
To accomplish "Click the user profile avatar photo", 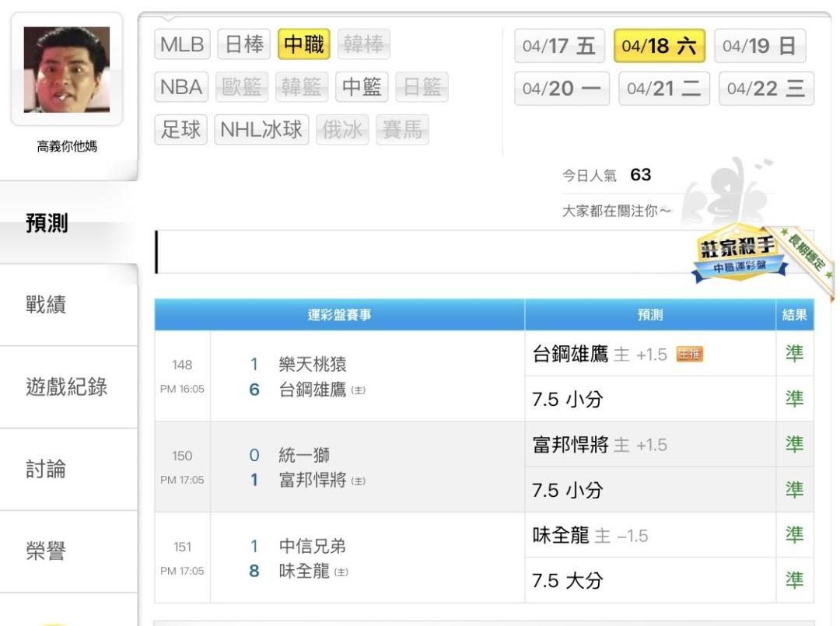I will point(67,68).
